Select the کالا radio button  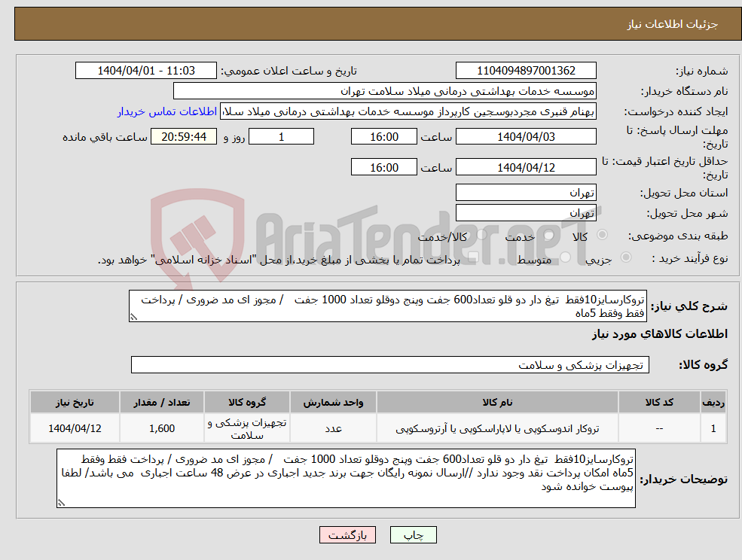pos(603,235)
